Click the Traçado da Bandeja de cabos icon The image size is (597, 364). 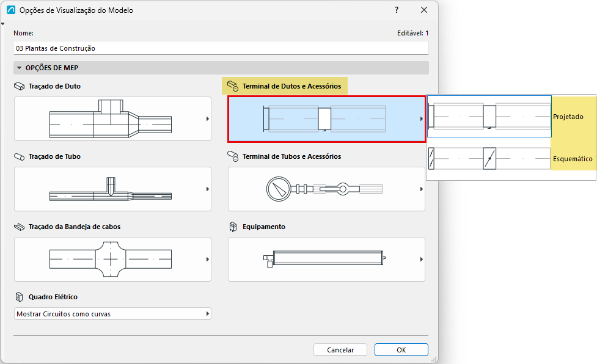[20, 227]
